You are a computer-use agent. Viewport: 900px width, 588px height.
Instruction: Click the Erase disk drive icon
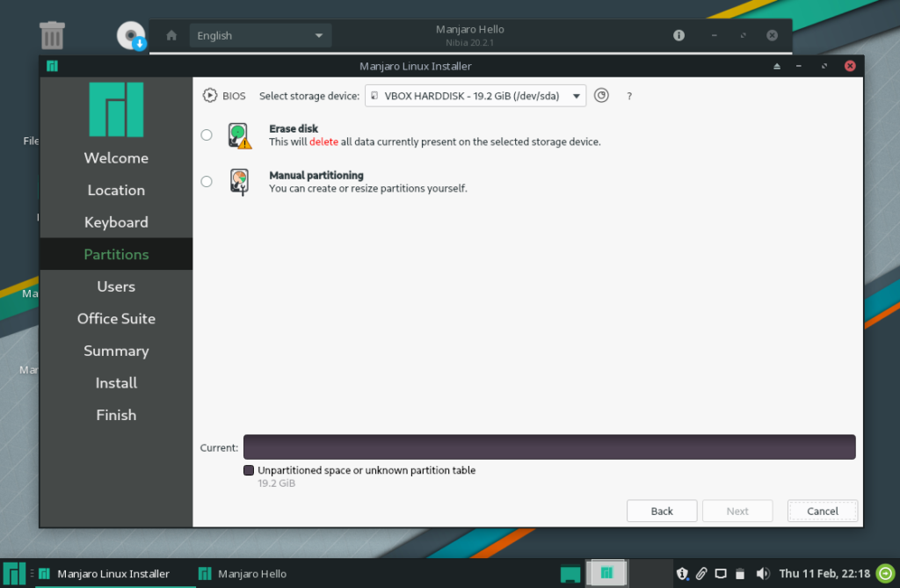240,135
